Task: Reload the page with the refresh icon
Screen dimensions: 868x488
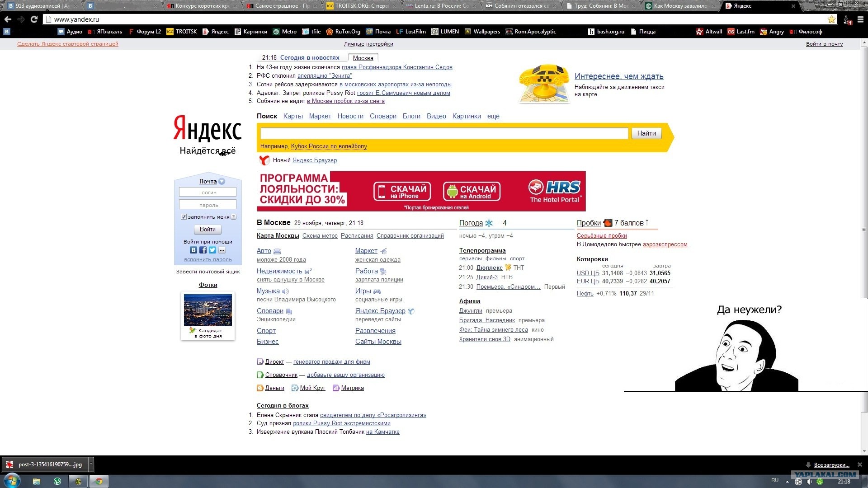Action: pyautogui.click(x=34, y=19)
